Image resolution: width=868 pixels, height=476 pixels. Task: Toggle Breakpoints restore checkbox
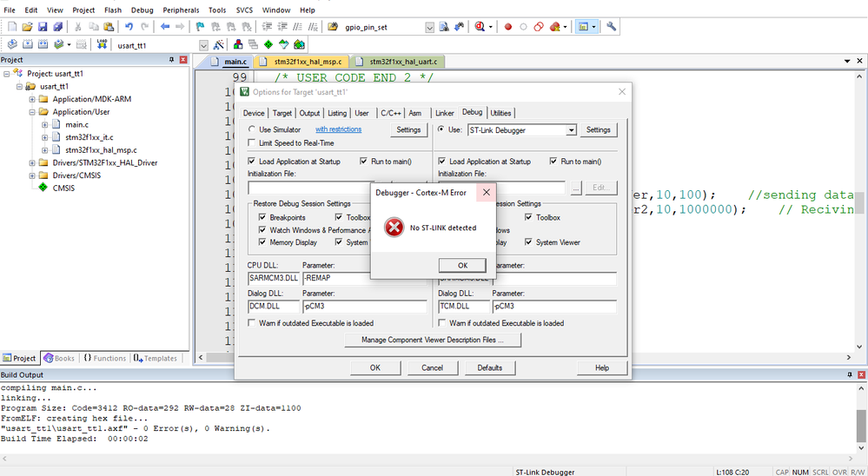262,217
